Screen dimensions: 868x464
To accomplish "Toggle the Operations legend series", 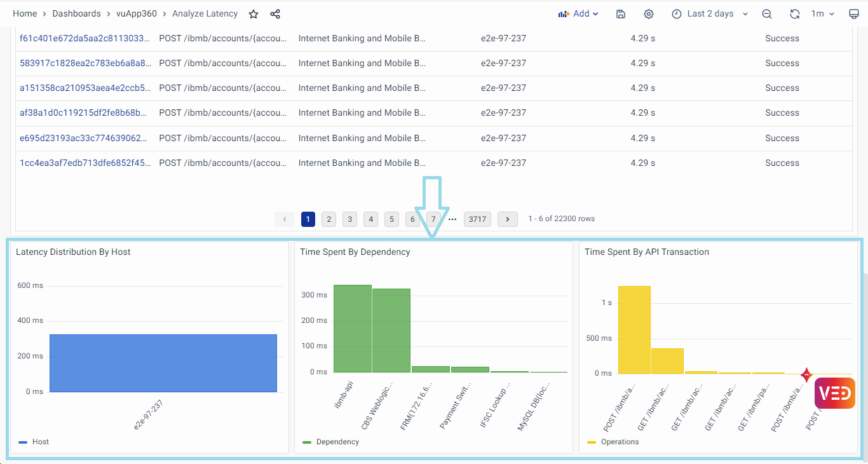I will click(x=620, y=442).
